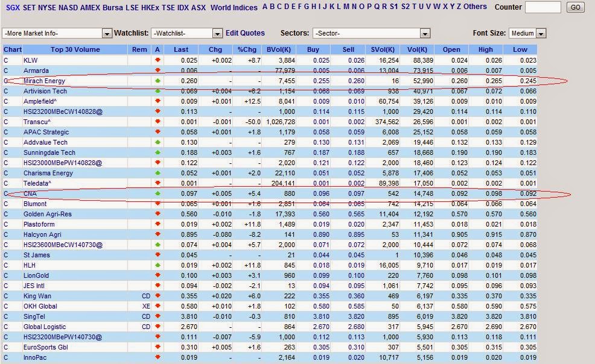Image resolution: width=595 pixels, height=364 pixels.
Task: Click the red down arrow for LionGold
Action: coord(158,275)
